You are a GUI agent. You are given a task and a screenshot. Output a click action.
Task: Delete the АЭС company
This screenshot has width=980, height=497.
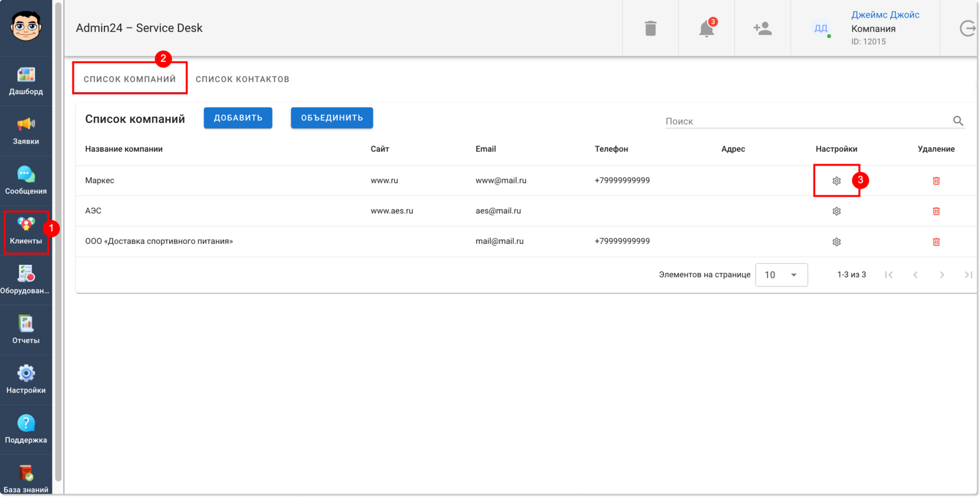pyautogui.click(x=936, y=211)
